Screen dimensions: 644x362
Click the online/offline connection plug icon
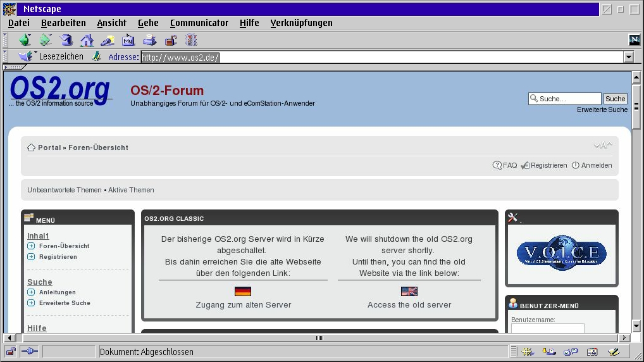tap(30, 351)
